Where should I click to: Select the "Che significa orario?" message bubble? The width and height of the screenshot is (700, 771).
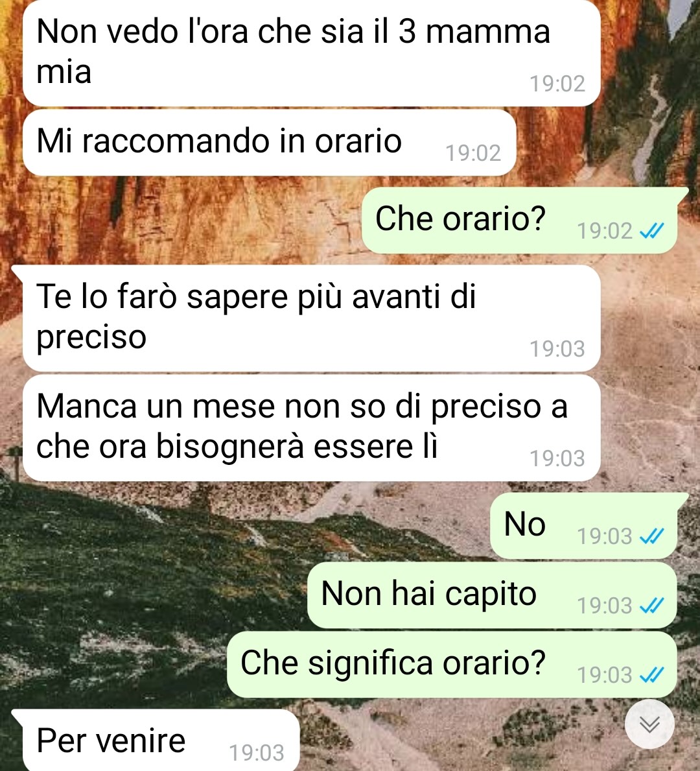click(x=452, y=664)
